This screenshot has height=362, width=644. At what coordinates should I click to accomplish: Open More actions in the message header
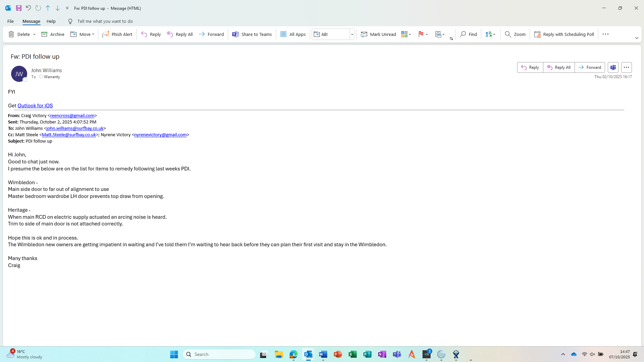click(627, 67)
